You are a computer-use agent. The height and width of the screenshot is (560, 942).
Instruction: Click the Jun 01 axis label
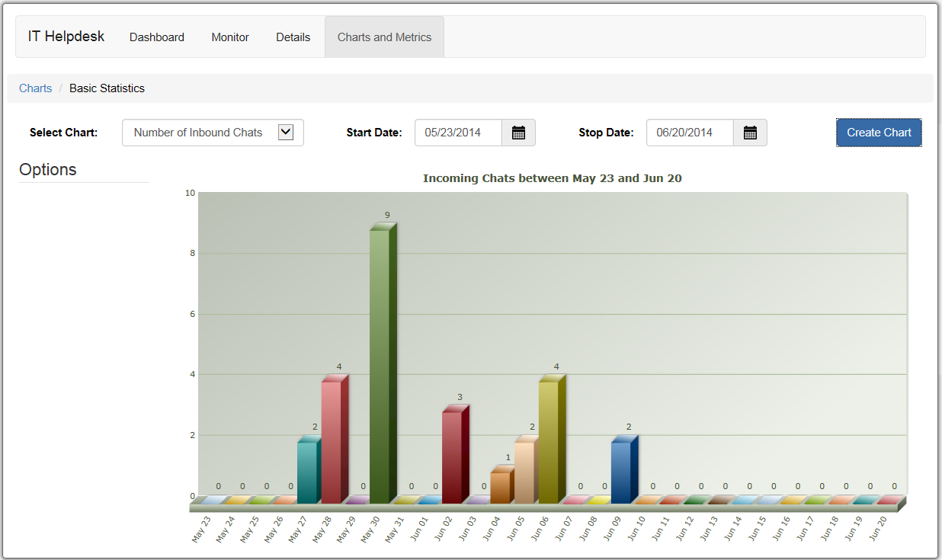coord(418,529)
